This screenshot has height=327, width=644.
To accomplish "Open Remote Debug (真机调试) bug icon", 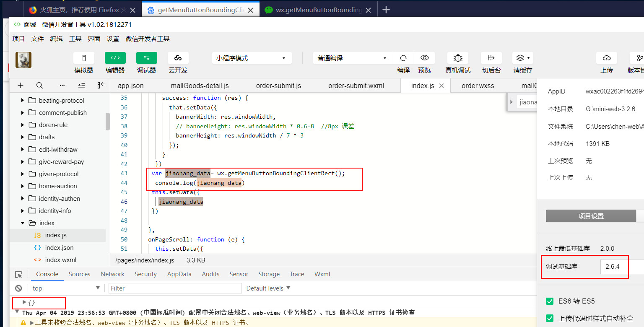I will pyautogui.click(x=458, y=58).
